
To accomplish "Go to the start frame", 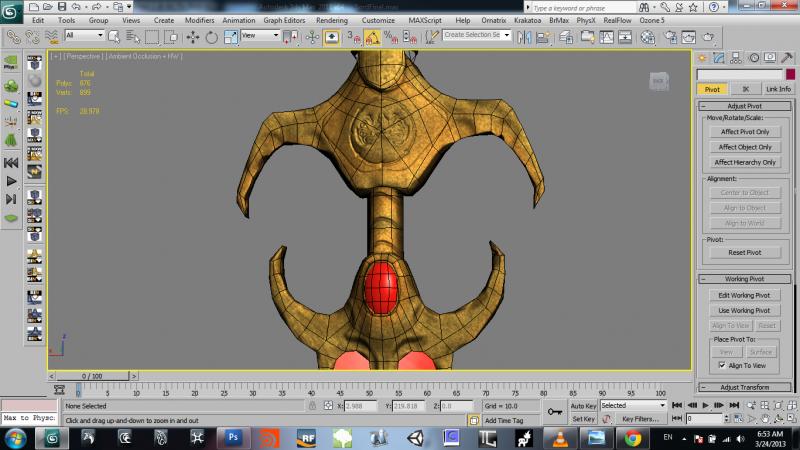I will coord(677,405).
